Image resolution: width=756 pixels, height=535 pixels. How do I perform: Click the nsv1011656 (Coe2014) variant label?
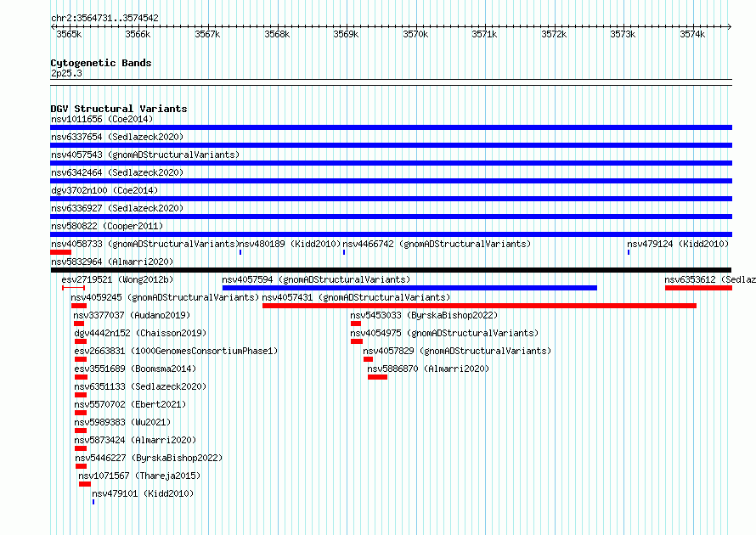pyautogui.click(x=102, y=119)
